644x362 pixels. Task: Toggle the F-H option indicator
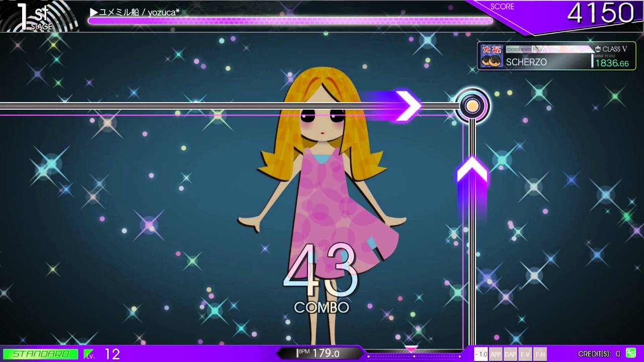click(540, 354)
